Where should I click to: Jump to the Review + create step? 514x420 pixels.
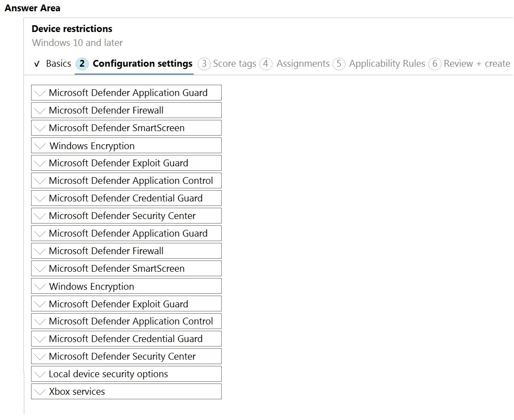[x=469, y=64]
